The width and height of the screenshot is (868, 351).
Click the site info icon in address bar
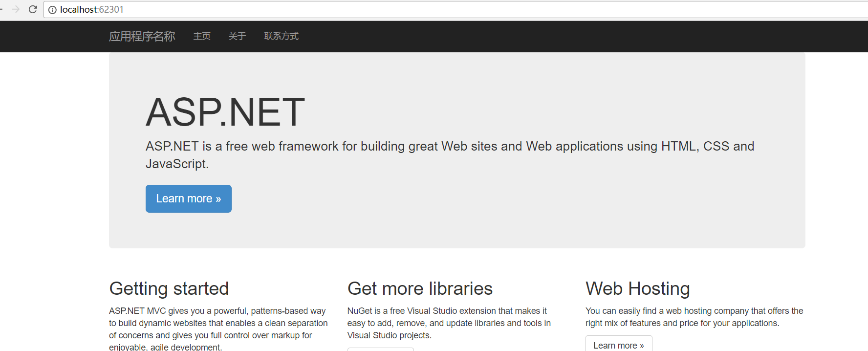tap(52, 10)
